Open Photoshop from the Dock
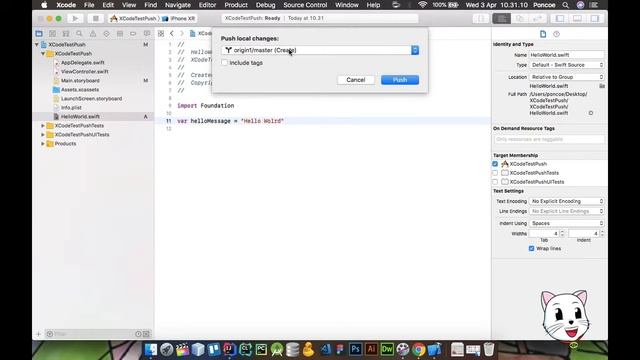The width and height of the screenshot is (640, 360). coord(355,349)
